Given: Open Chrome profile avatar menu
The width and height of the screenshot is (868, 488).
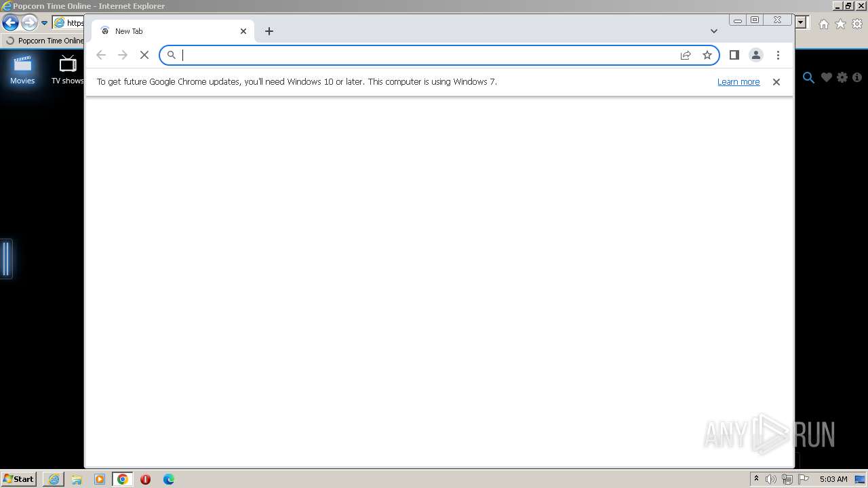Looking at the screenshot, I should click(x=756, y=55).
